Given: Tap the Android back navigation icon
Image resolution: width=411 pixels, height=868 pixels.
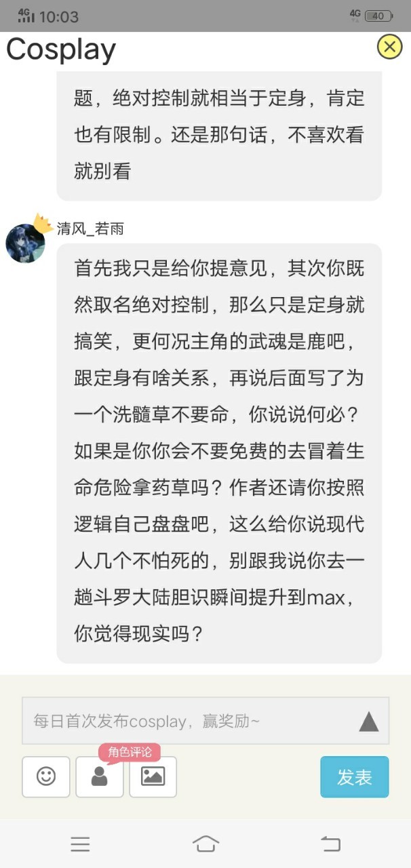Looking at the screenshot, I should [x=331, y=844].
